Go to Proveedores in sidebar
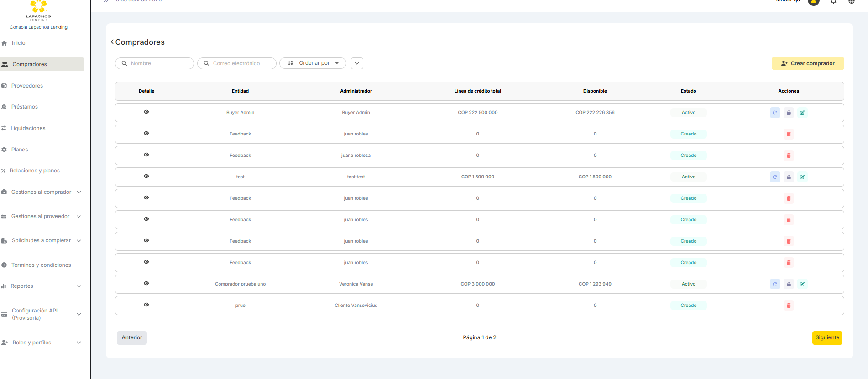The height and width of the screenshot is (379, 868). tap(27, 86)
